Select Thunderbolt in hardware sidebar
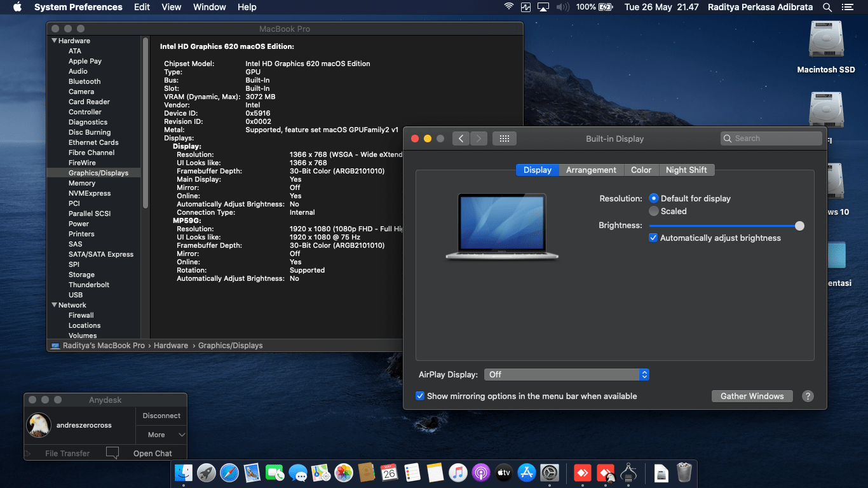 [89, 285]
